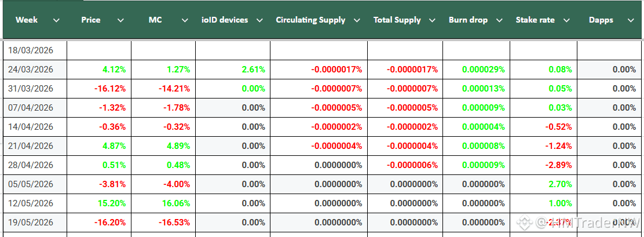Select the 28/04/2026 week cell

click(35, 165)
